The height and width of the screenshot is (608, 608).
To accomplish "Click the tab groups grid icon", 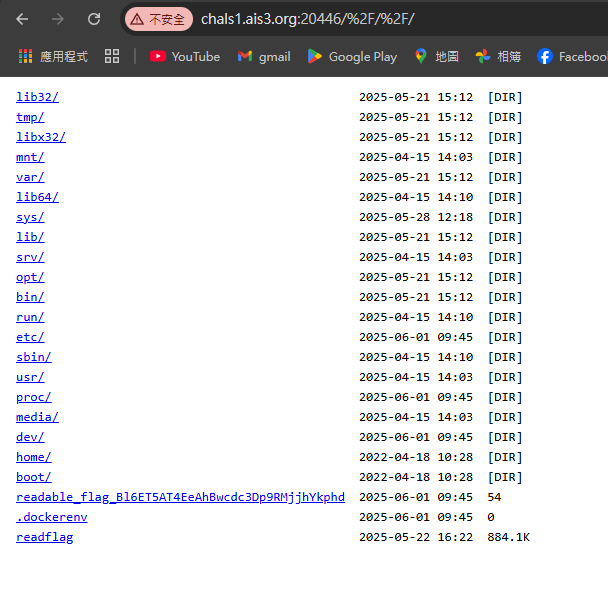I will click(x=112, y=56).
